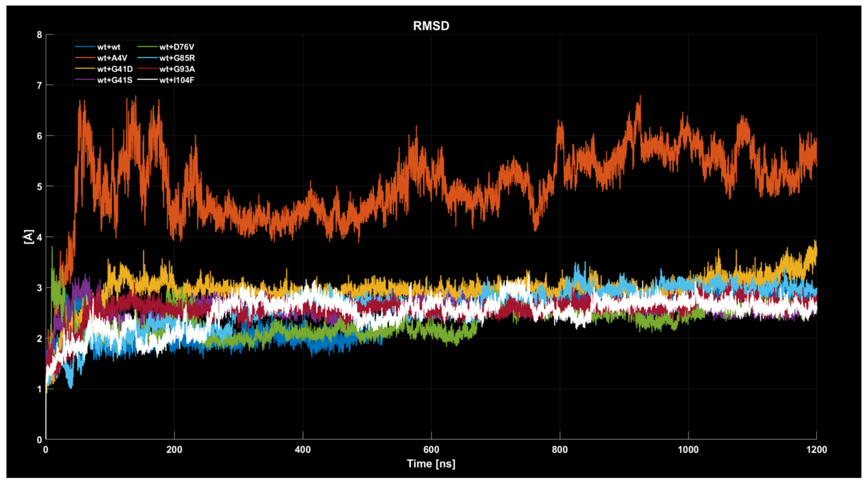Click the wt+G41D legend text
Image resolution: width=868 pixels, height=486 pixels.
click(x=115, y=69)
